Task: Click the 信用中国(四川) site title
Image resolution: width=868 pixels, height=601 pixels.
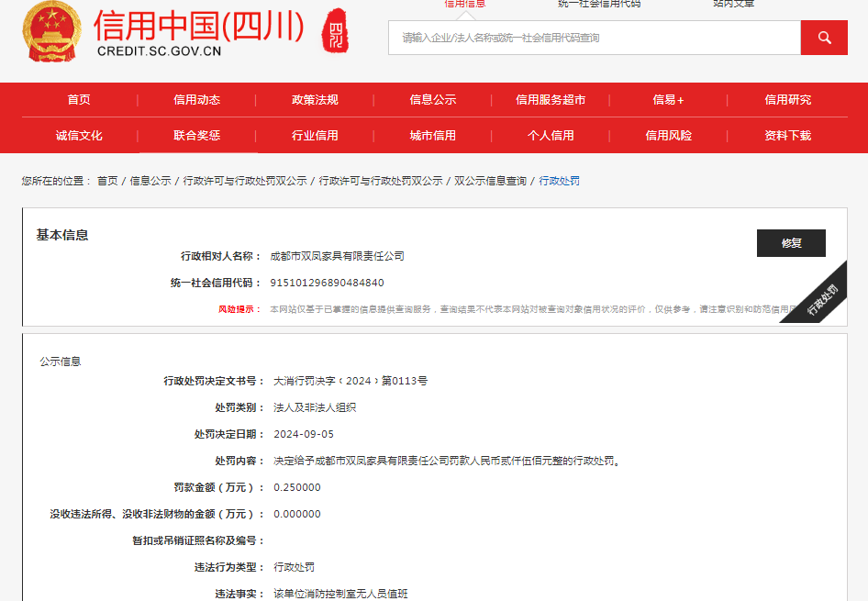Action: [199, 26]
